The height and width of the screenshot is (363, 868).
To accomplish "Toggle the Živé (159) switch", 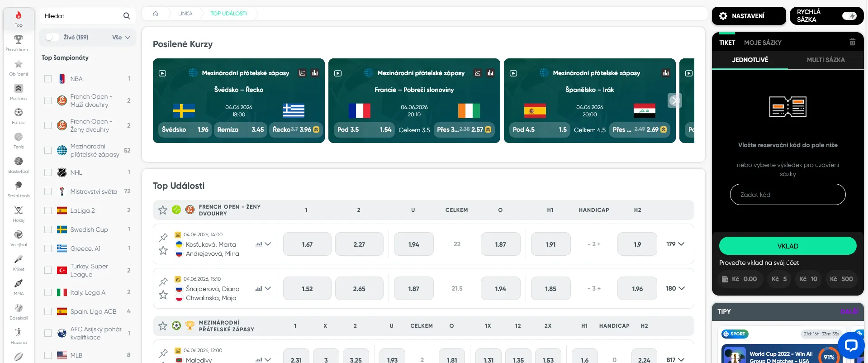I will pyautogui.click(x=52, y=37).
